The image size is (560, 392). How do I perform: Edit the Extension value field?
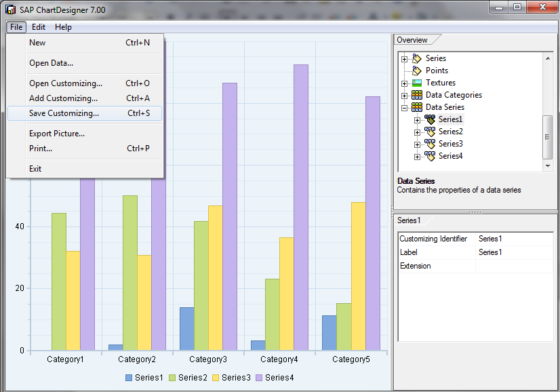pos(515,266)
